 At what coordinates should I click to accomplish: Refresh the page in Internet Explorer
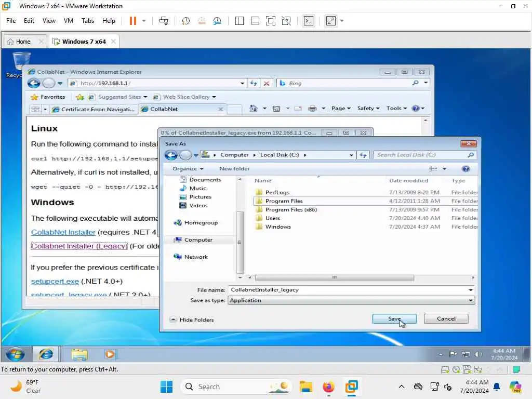(x=254, y=83)
